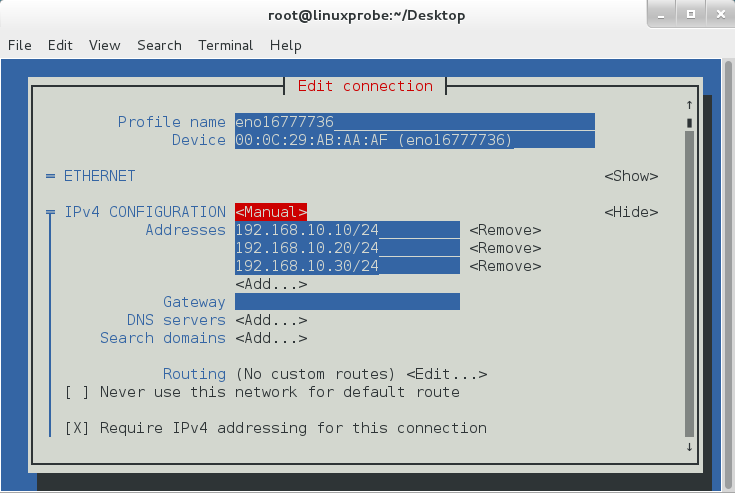Expand the ETHERNET section with Show
The width and height of the screenshot is (735, 493).
pos(631,176)
